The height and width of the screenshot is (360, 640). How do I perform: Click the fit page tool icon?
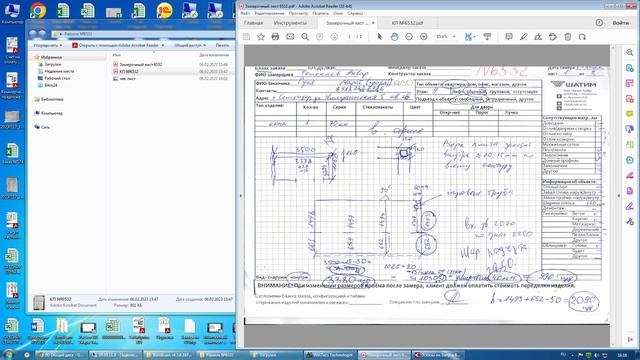468,37
